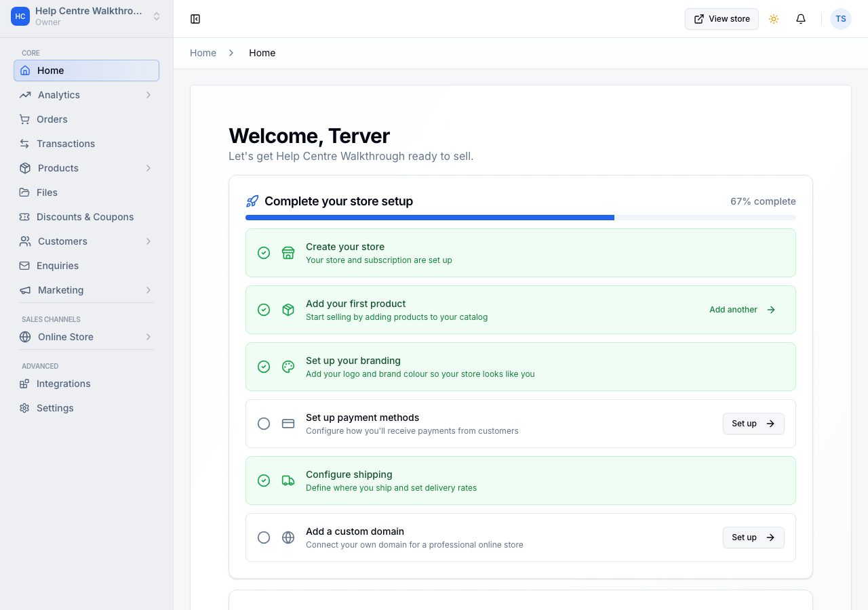This screenshot has height=610, width=868.
Task: Click Set up for custom domain
Action: [753, 537]
